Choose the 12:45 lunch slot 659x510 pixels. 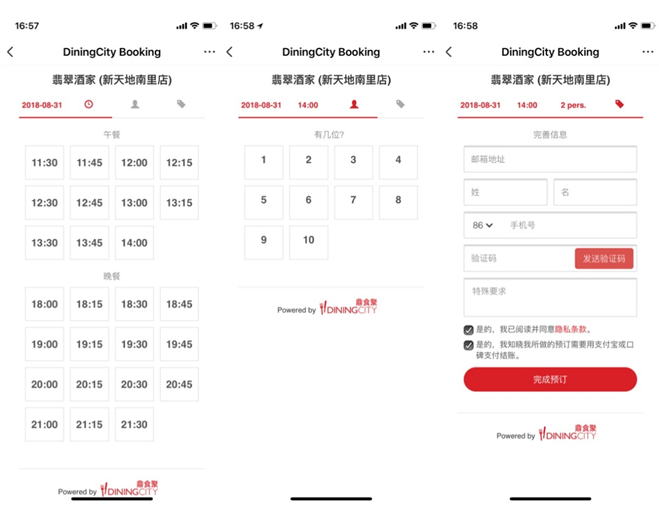pyautogui.click(x=90, y=203)
